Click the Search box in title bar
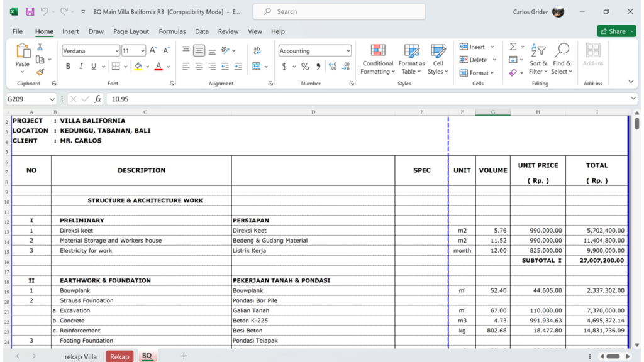 click(x=339, y=11)
